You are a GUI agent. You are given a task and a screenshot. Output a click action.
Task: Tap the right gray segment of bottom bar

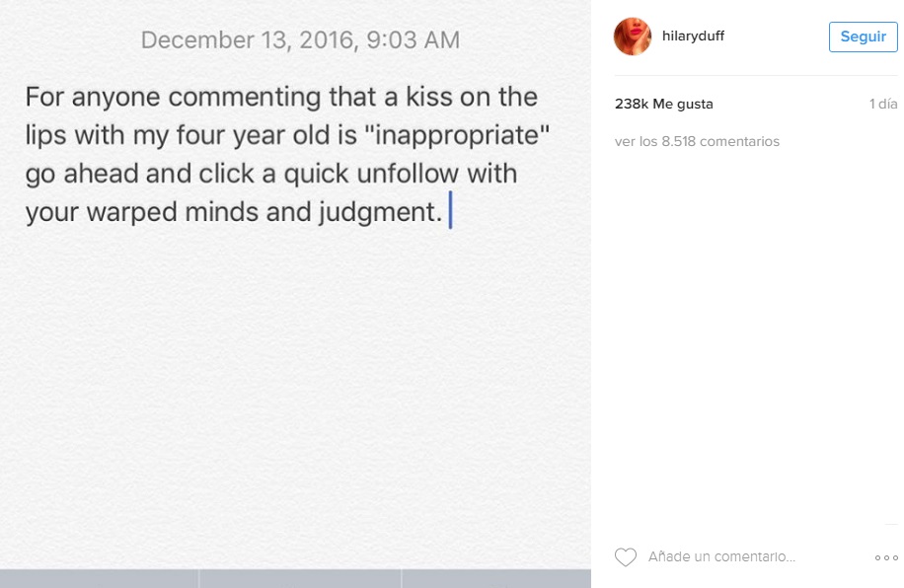coord(496,579)
